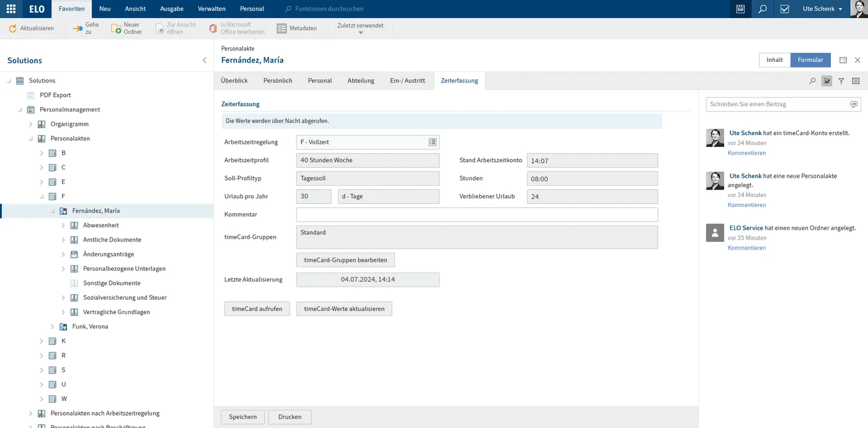The height and width of the screenshot is (428, 868).
Task: Click the feed funnel filter icon
Action: (x=841, y=81)
